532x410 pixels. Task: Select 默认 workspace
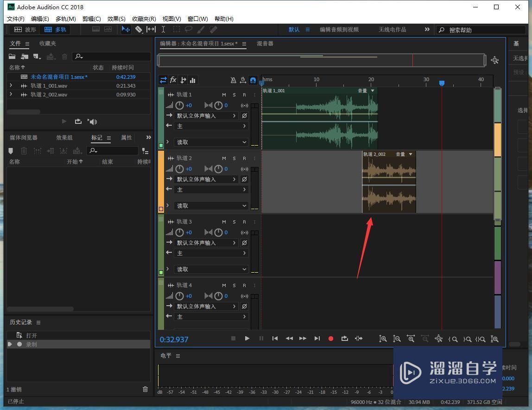(x=294, y=30)
